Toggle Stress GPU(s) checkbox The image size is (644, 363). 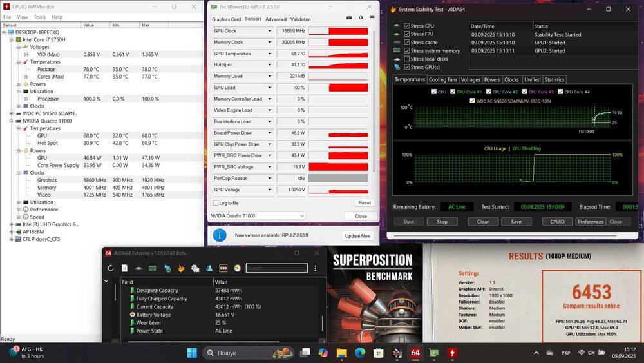(x=406, y=67)
